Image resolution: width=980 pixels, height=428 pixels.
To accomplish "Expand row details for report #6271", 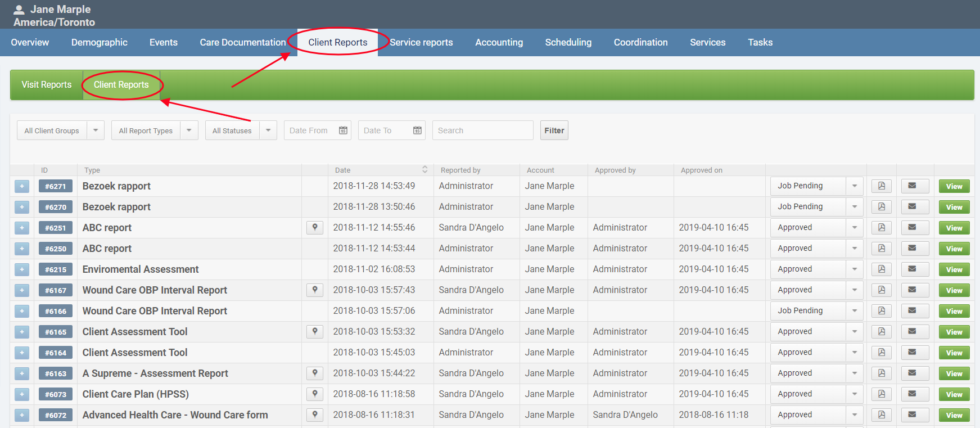I will pyautogui.click(x=22, y=186).
